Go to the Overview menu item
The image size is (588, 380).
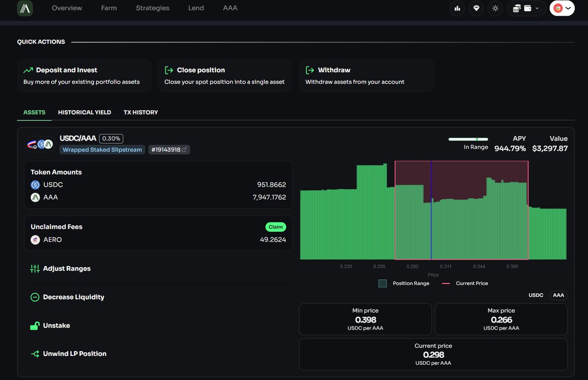click(67, 8)
